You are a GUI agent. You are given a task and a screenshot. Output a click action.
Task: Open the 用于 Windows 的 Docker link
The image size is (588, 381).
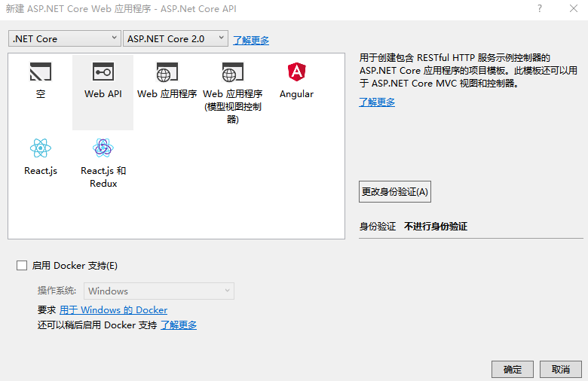point(113,310)
